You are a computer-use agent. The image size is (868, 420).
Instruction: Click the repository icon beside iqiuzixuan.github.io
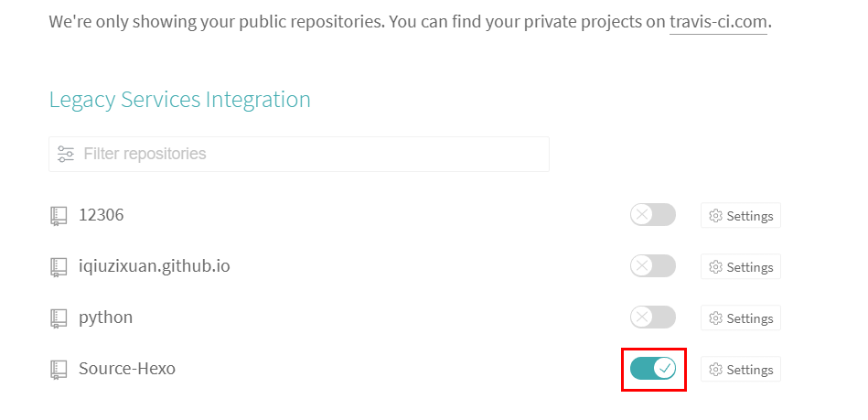59,267
